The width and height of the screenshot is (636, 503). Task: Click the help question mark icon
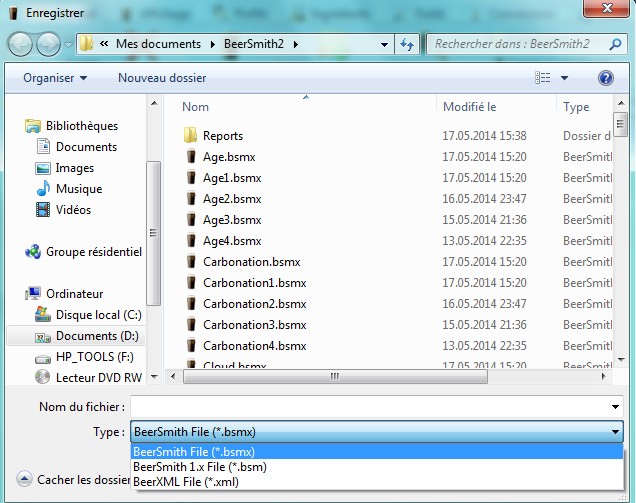[x=605, y=77]
